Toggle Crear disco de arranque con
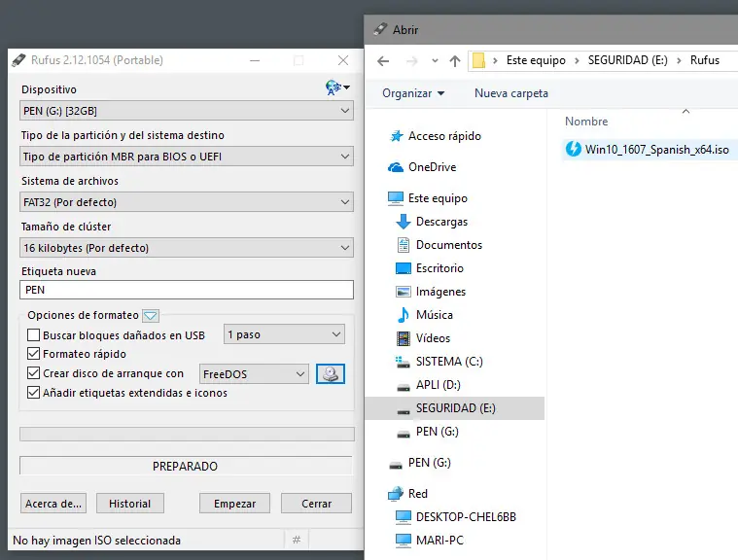Image resolution: width=738 pixels, height=560 pixels. [33, 373]
